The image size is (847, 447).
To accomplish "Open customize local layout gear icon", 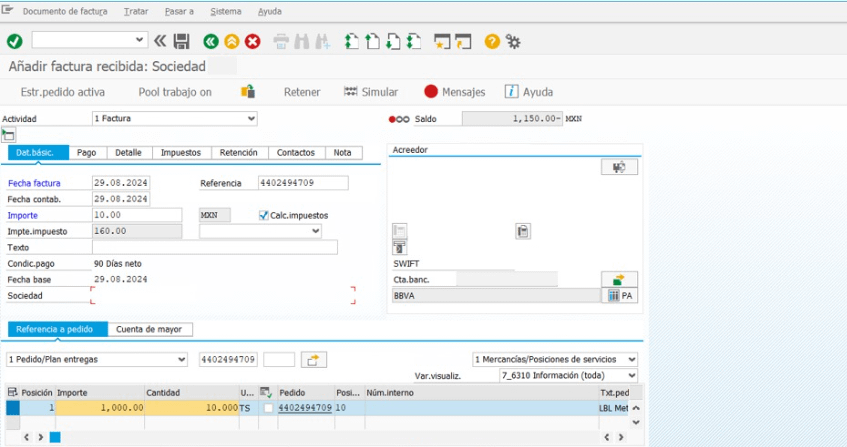I will coord(513,41).
